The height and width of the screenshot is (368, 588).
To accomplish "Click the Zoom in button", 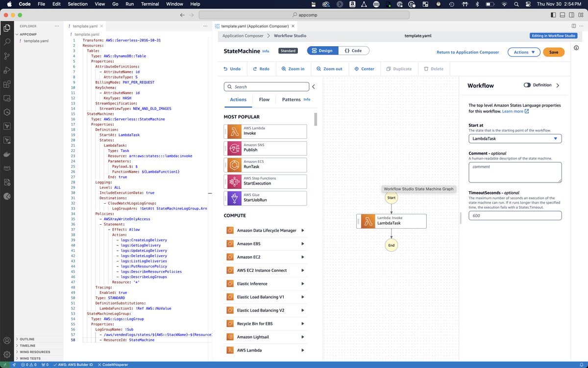I will point(293,69).
